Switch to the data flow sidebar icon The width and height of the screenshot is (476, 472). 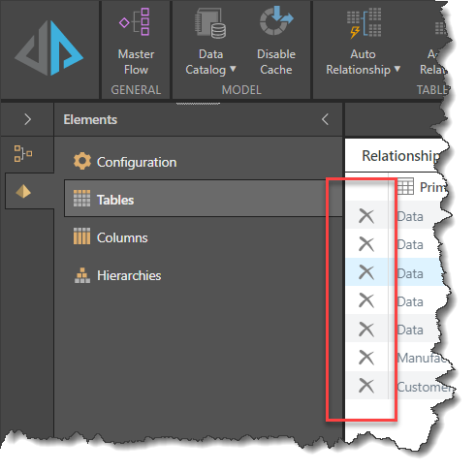(x=22, y=153)
